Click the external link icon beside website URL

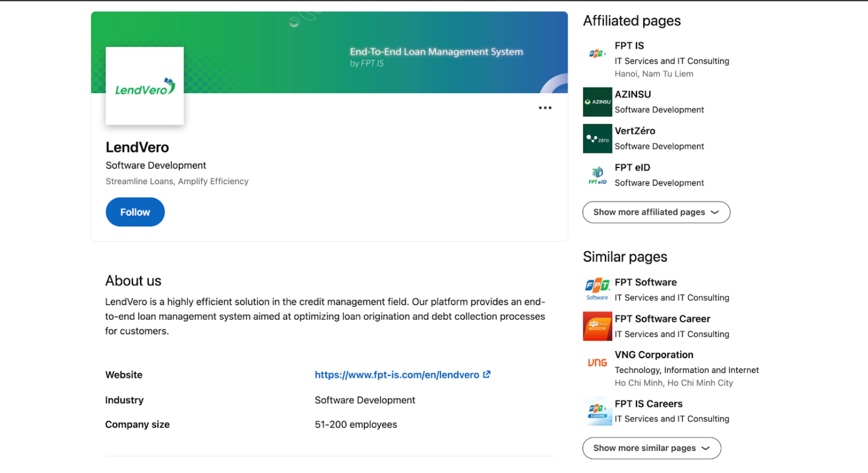tap(487, 374)
